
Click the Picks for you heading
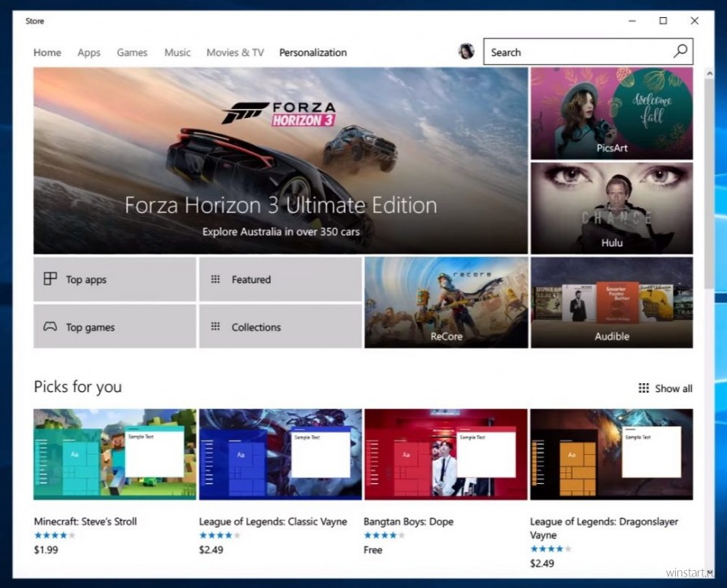click(78, 386)
